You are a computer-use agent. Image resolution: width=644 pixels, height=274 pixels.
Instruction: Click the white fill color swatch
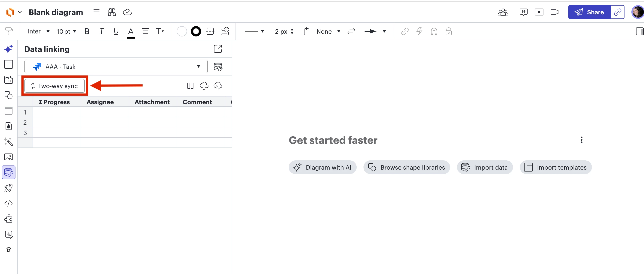tap(181, 31)
